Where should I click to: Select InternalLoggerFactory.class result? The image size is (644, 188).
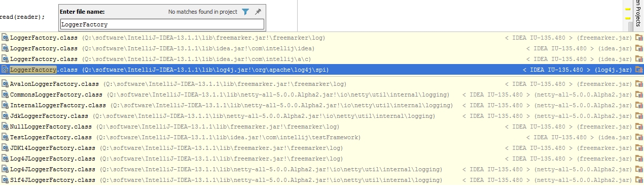click(x=322, y=105)
